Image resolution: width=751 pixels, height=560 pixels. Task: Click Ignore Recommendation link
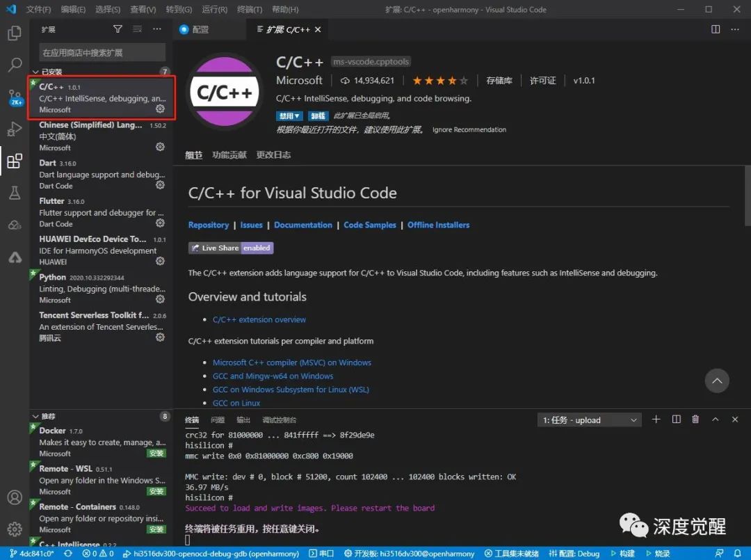click(x=469, y=130)
